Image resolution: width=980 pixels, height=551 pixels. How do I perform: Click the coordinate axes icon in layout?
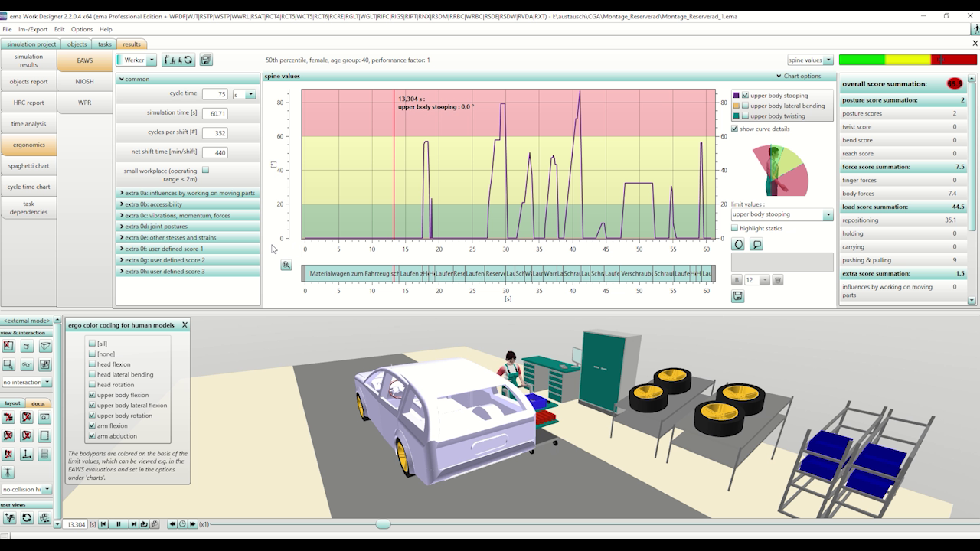click(x=27, y=455)
